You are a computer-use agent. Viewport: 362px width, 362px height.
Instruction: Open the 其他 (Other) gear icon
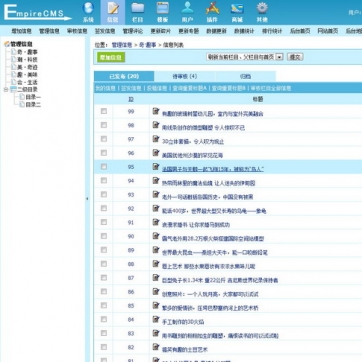[x=262, y=8]
